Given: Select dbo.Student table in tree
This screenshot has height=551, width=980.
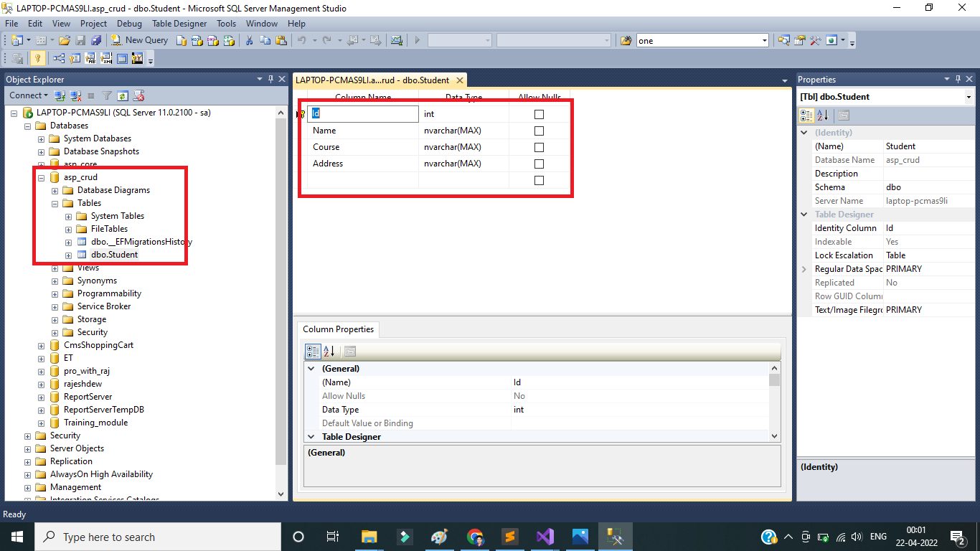Looking at the screenshot, I should click(x=114, y=255).
